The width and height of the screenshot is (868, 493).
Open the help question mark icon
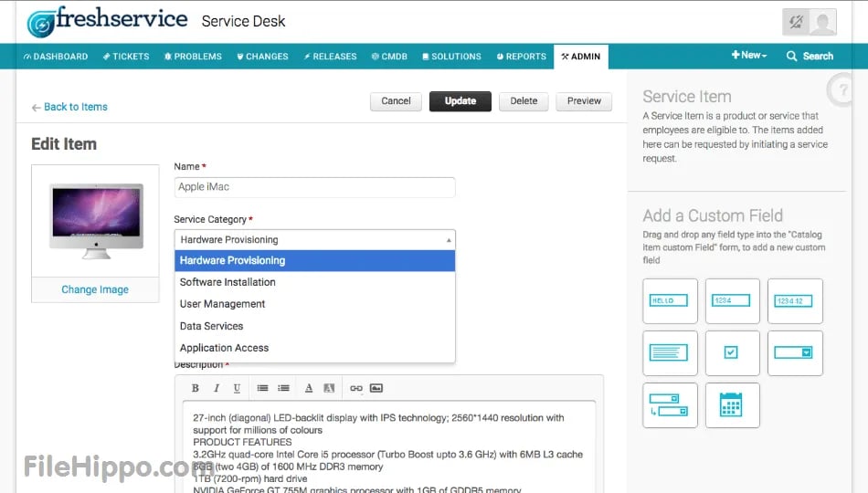(x=842, y=89)
